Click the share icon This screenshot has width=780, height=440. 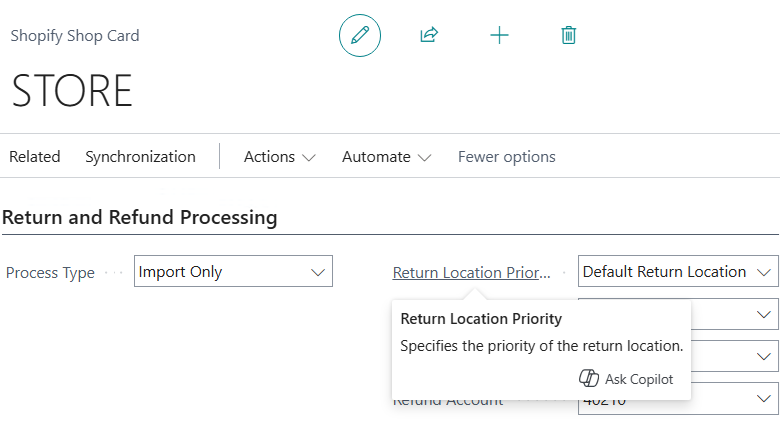click(x=429, y=36)
